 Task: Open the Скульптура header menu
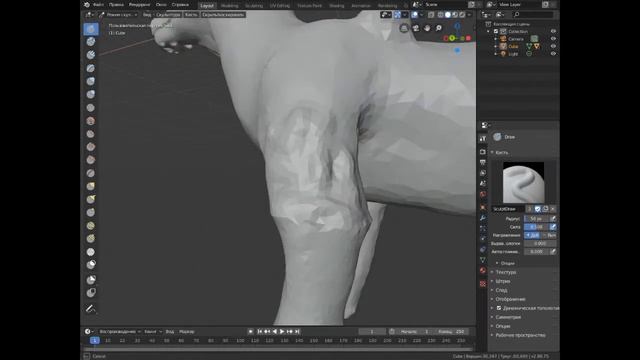(x=168, y=15)
